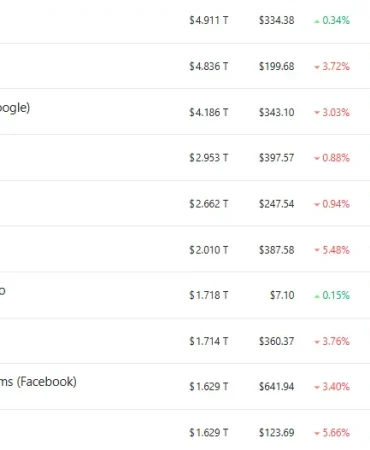370x450 pixels.
Task: Click the 3.40% change in the Facebook row
Action: coord(336,387)
